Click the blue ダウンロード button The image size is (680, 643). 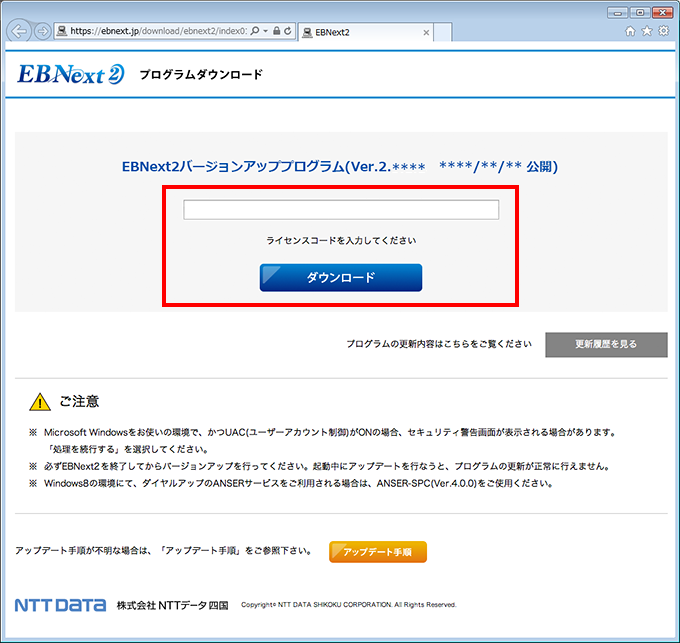pos(341,277)
